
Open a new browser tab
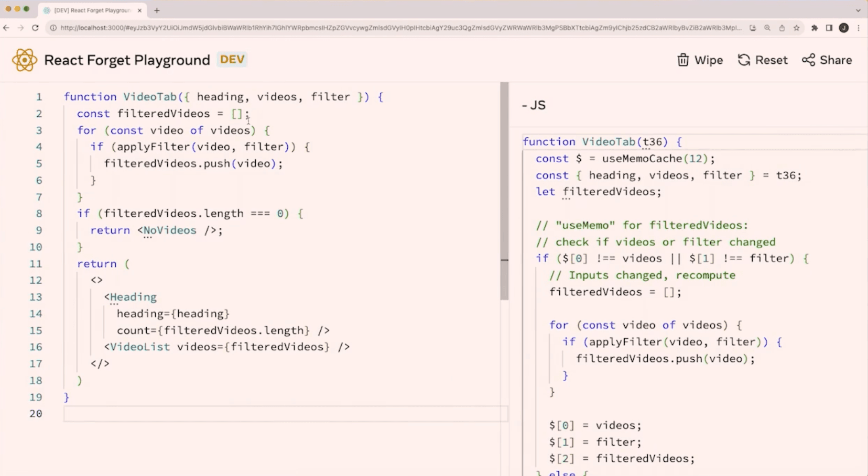tap(157, 10)
